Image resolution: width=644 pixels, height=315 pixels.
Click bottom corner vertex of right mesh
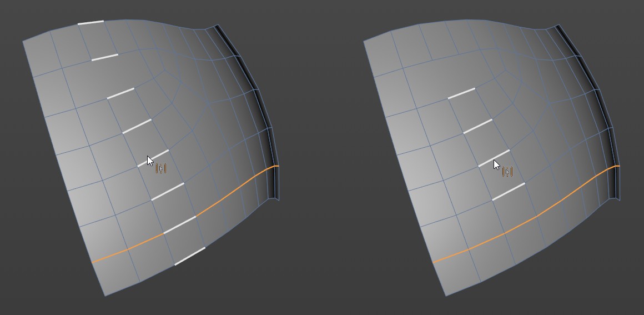point(446,296)
